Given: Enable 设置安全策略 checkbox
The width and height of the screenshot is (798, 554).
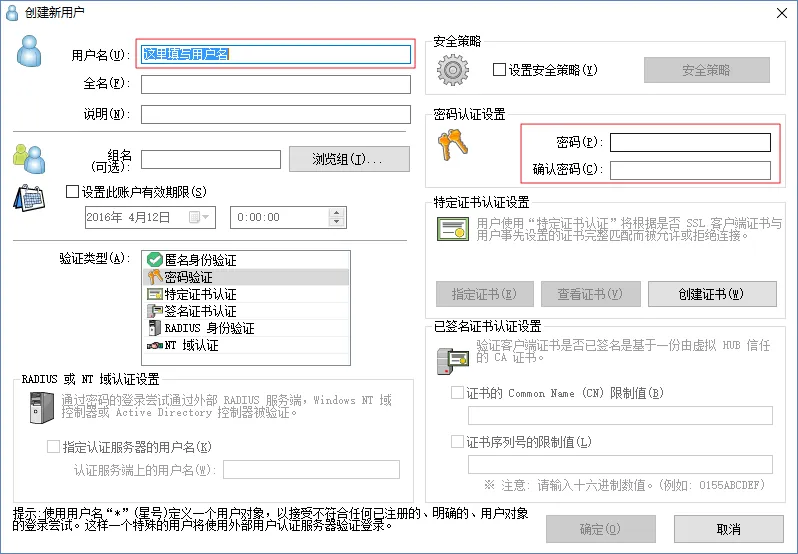Looking at the screenshot, I should click(x=499, y=70).
